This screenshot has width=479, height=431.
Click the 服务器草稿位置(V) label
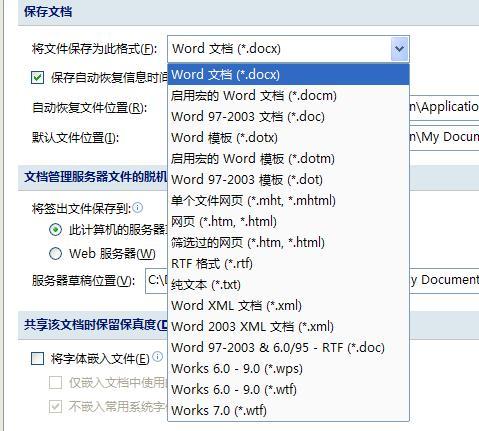tap(83, 281)
